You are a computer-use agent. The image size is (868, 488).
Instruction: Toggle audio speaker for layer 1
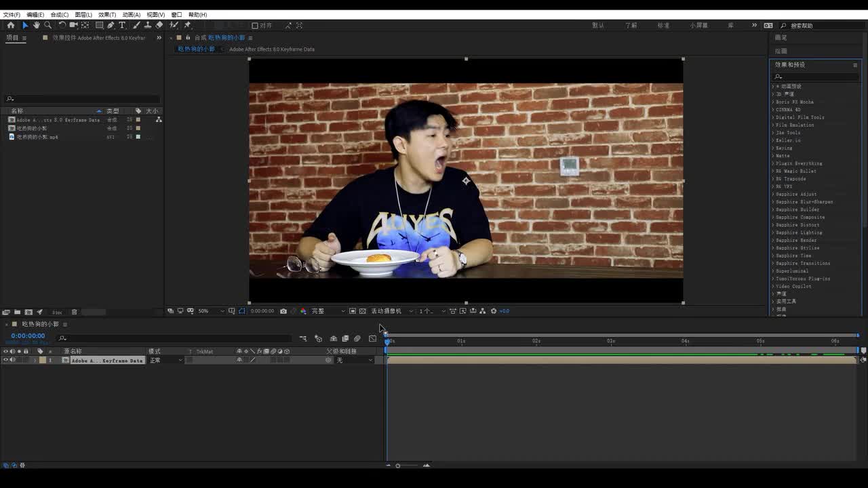tap(12, 360)
